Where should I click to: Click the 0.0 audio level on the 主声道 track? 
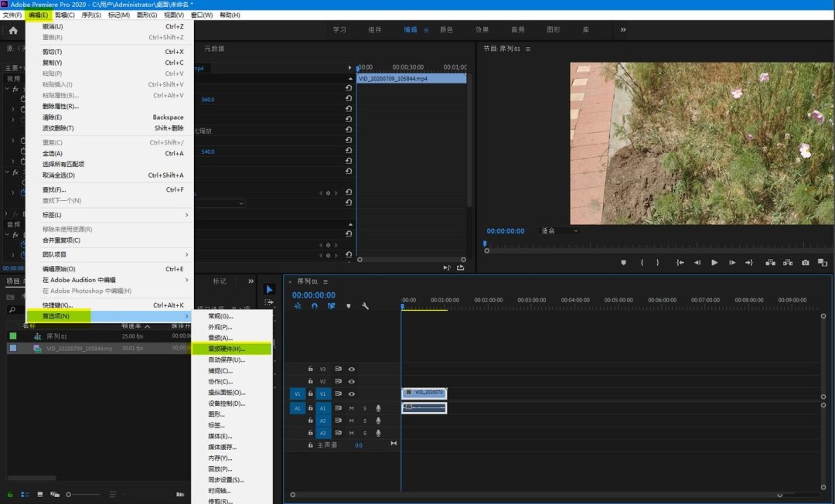click(x=359, y=445)
